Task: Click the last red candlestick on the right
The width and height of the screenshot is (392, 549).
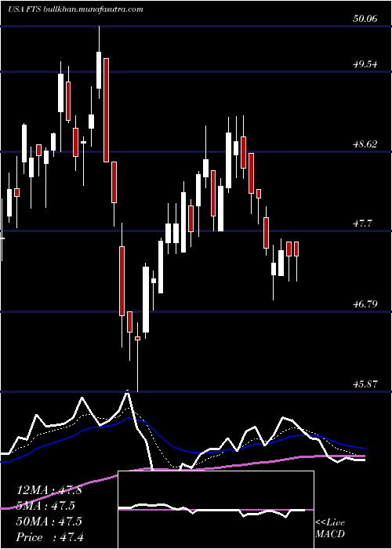Action: click(x=296, y=249)
